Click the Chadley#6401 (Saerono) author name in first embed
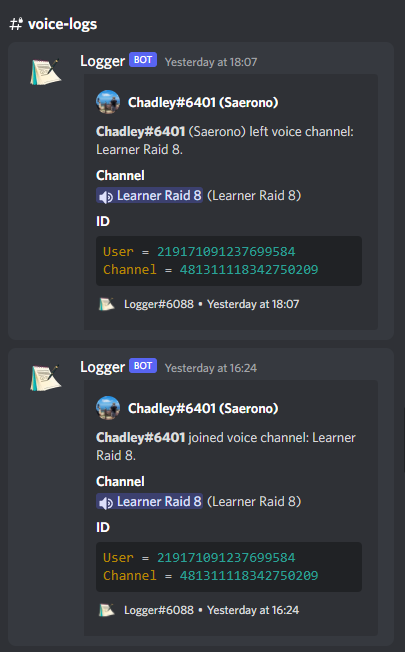The height and width of the screenshot is (652, 405). (203, 102)
